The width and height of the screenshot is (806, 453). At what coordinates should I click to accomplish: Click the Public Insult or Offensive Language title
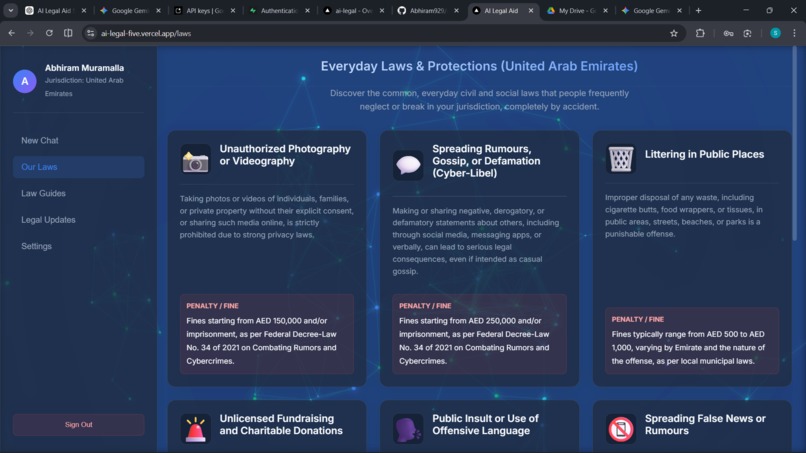(485, 425)
